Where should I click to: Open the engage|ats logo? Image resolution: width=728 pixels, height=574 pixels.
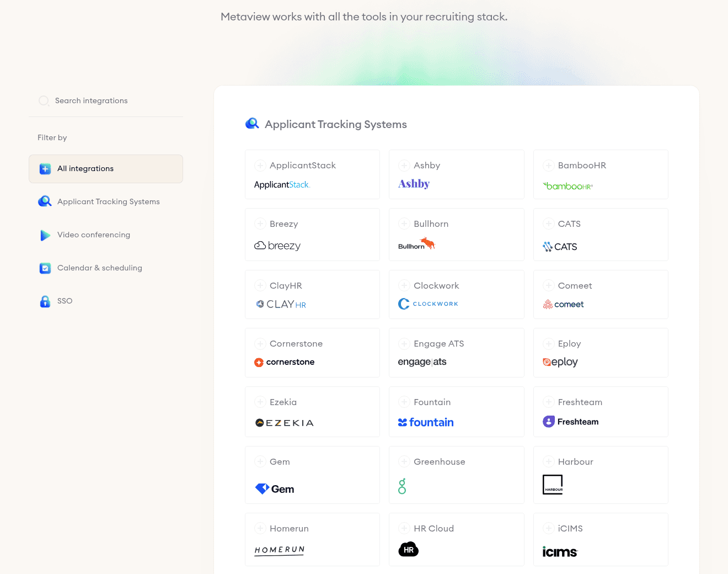coord(422,362)
